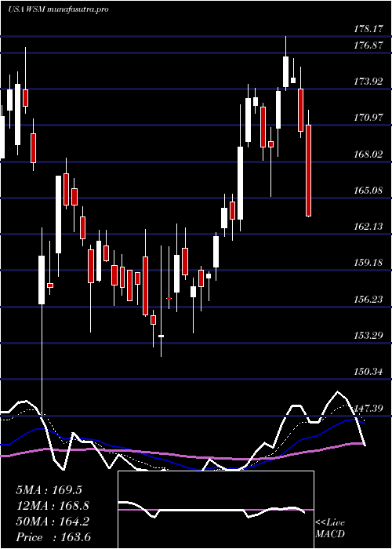The height and width of the screenshot is (549, 392).
Task: Click the Price : 163.6 value
Action: coord(53,537)
